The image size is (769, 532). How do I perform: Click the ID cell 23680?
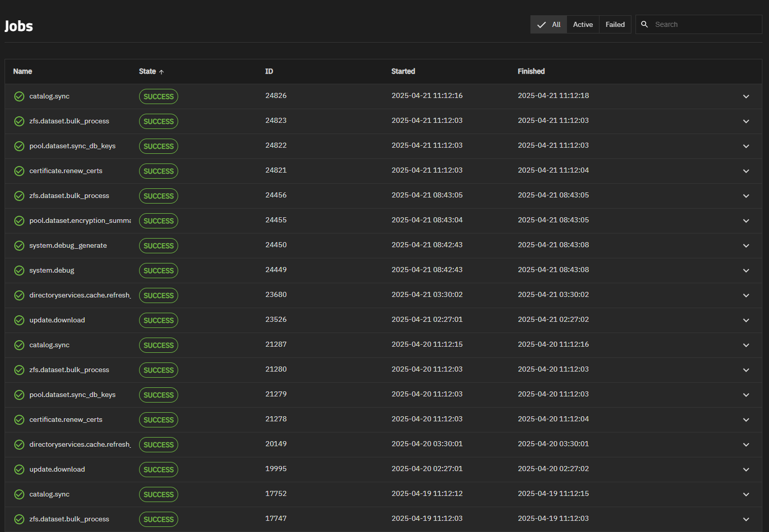276,295
